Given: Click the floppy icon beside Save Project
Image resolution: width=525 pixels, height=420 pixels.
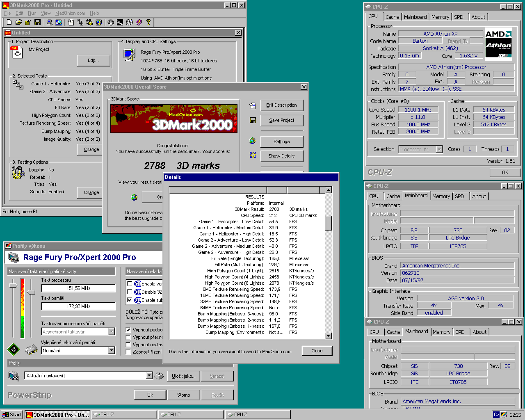Looking at the screenshot, I should coord(253,120).
